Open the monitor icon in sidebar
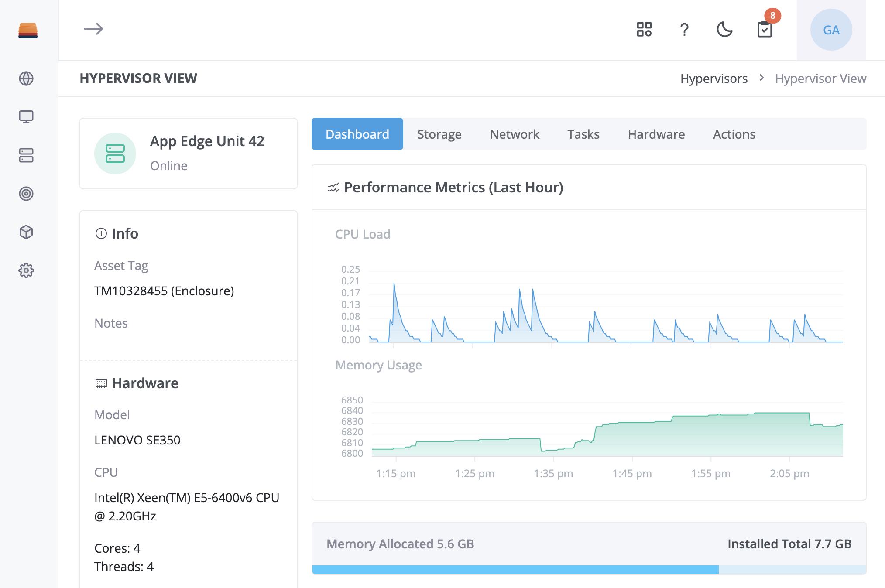This screenshot has height=588, width=885. (26, 117)
